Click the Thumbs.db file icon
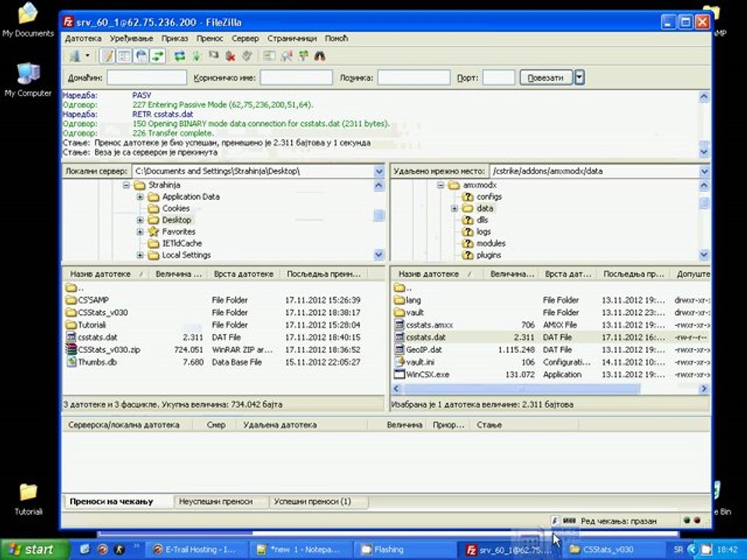This screenshot has height=560, width=747. point(71,362)
